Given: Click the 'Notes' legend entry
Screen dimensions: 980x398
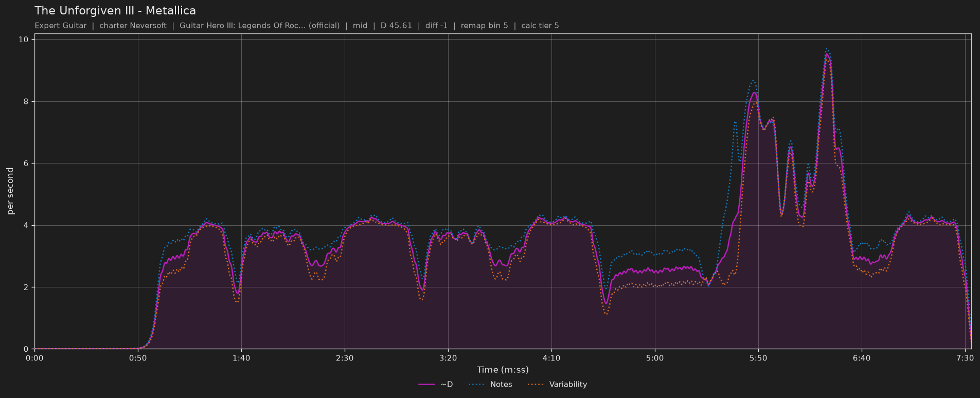Looking at the screenshot, I should [490, 384].
